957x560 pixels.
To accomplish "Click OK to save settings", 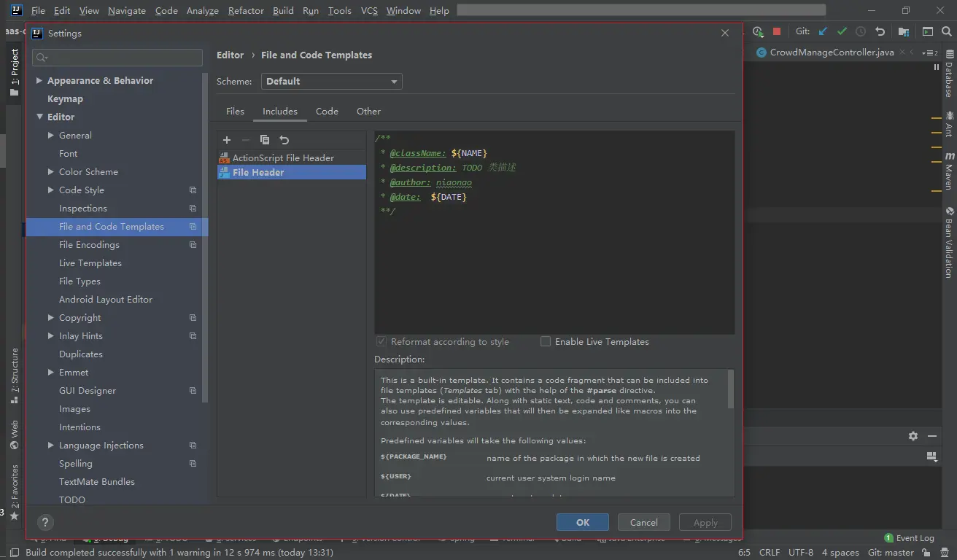I will click(583, 522).
